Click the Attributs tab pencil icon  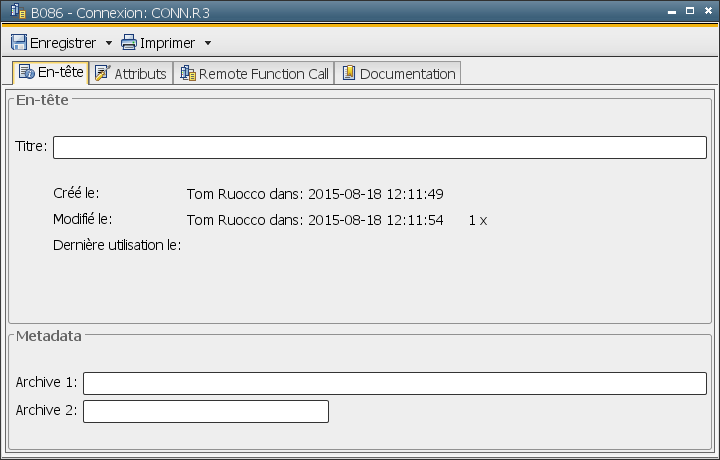click(102, 73)
